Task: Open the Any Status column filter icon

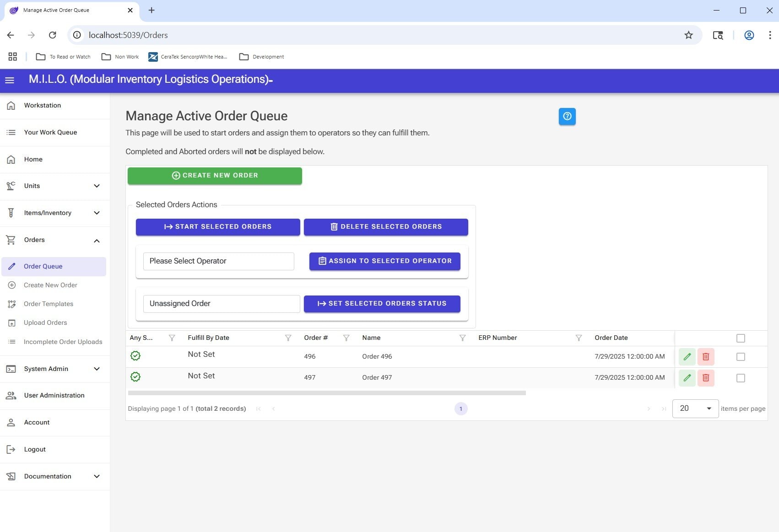Action: tap(172, 338)
